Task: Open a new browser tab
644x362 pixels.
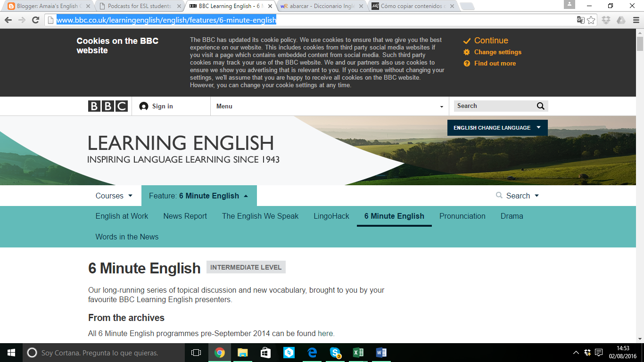Action: click(467, 7)
